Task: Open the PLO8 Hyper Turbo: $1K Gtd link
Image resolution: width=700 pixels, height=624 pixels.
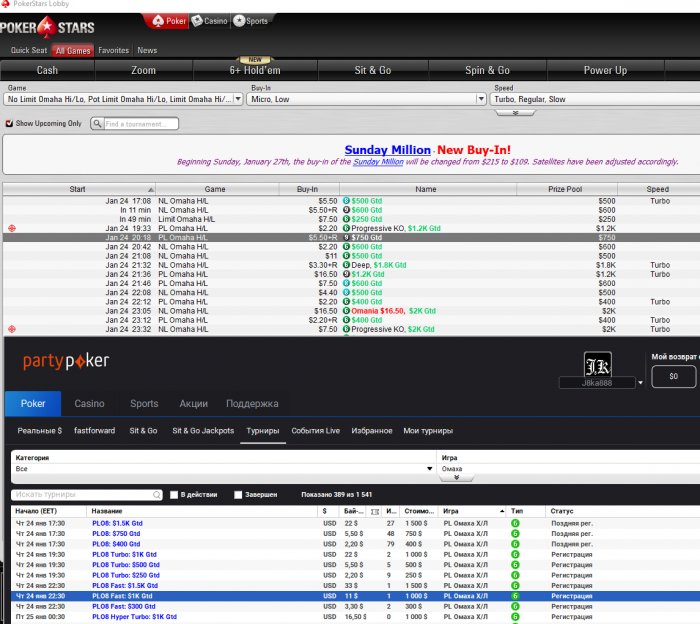Action: [134, 616]
